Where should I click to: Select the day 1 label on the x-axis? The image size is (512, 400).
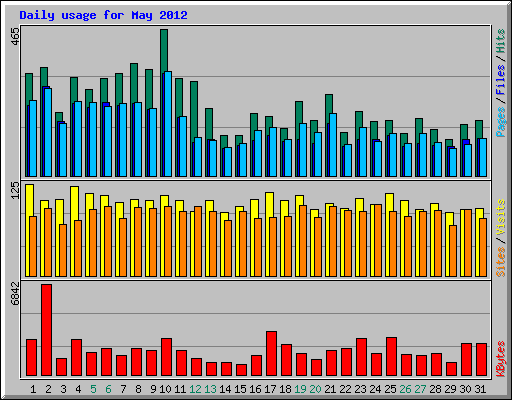click(x=33, y=389)
